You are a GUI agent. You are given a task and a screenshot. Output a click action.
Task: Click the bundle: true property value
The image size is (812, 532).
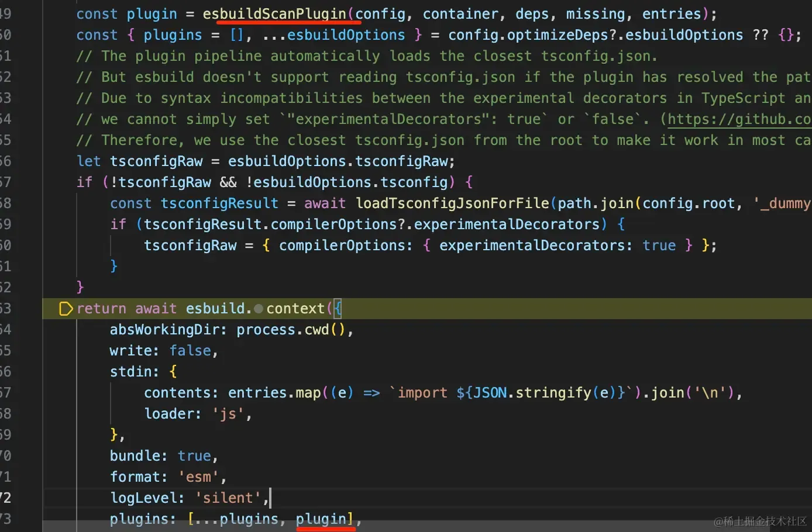[194, 456]
